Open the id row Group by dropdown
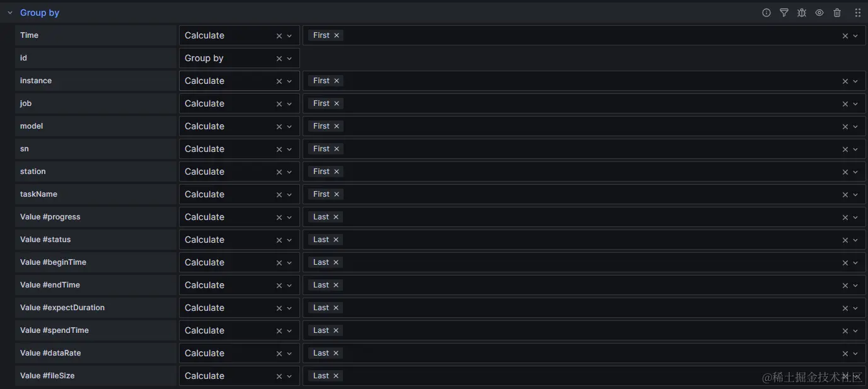 [289, 59]
